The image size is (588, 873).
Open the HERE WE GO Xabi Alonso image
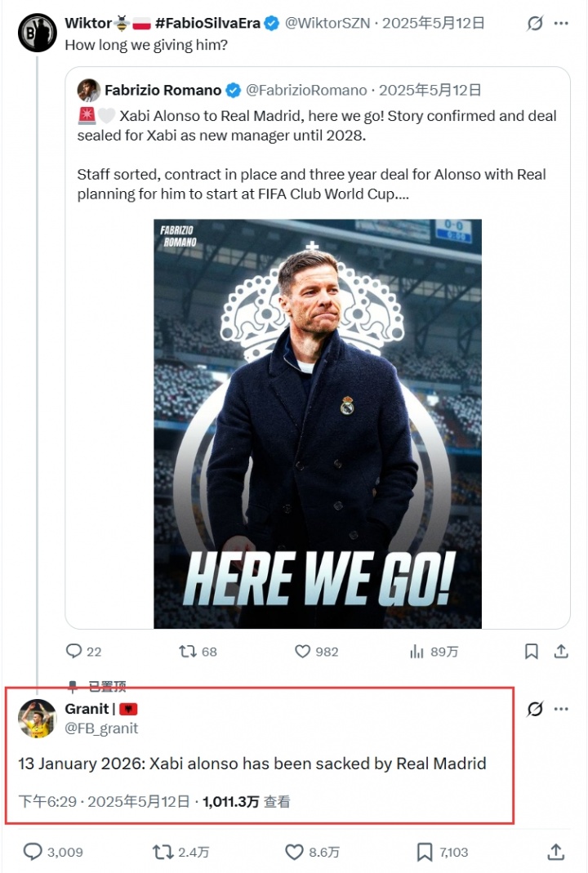pyautogui.click(x=318, y=423)
